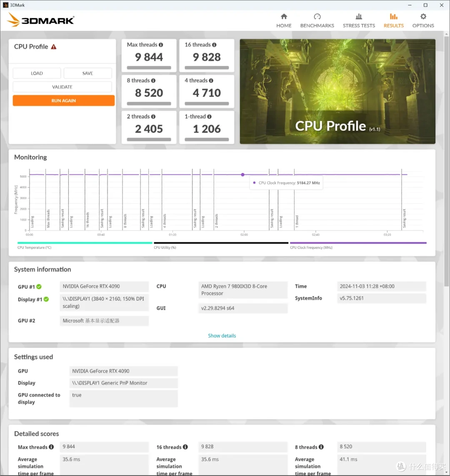
Task: Click the NVIDIA GeForce RTX 4090 GPU #1 field
Action: click(104, 286)
